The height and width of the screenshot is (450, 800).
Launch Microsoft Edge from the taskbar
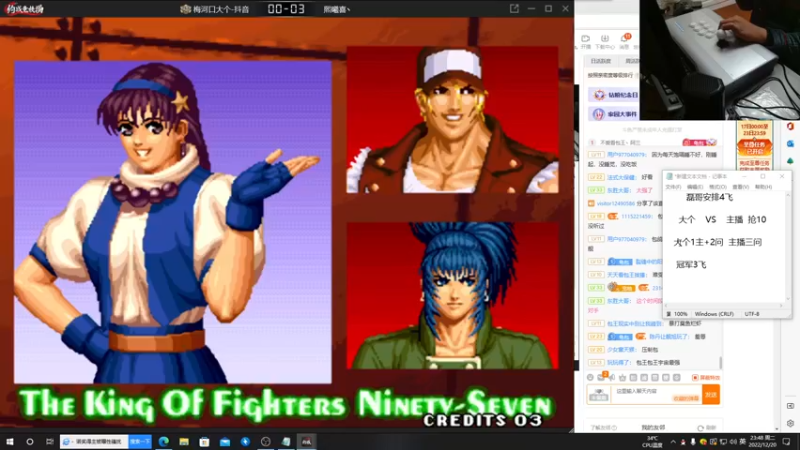click(x=164, y=442)
